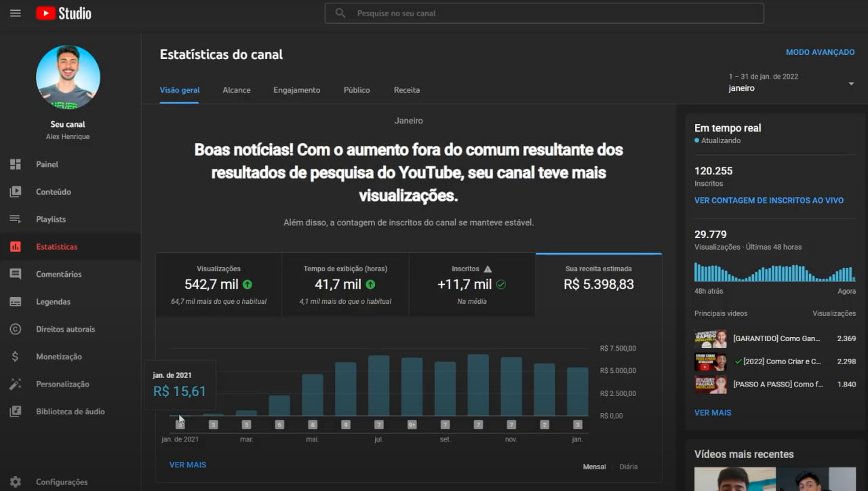
Task: Click thumbnail of the [GARANTIDO] video
Action: click(711, 338)
